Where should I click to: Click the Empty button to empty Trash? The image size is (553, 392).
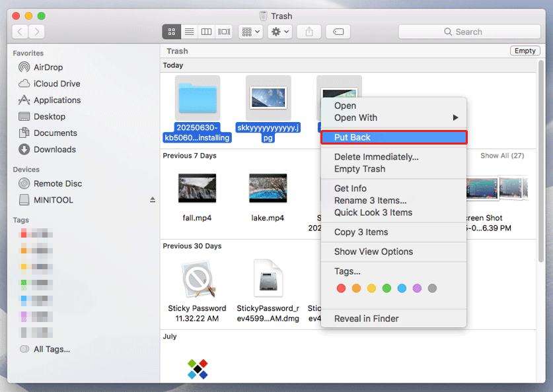pyautogui.click(x=525, y=51)
